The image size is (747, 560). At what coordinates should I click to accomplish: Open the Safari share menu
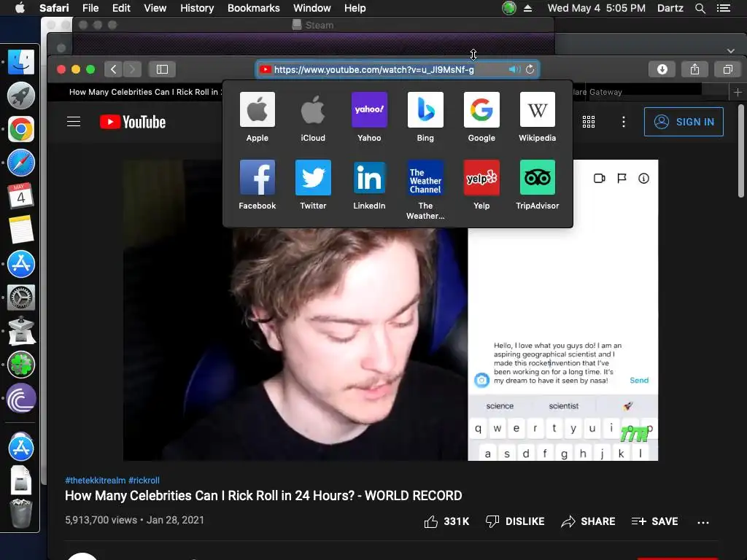coord(695,69)
